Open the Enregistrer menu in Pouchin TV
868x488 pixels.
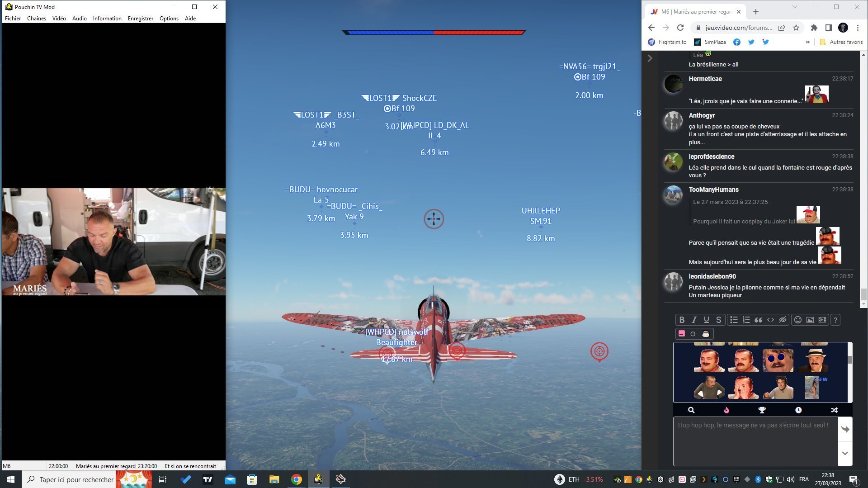click(141, 19)
